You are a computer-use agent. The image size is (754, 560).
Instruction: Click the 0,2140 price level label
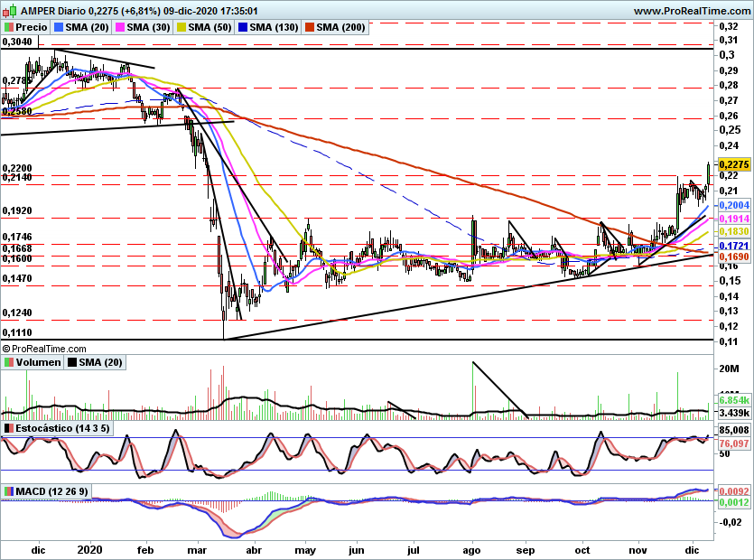coord(17,178)
